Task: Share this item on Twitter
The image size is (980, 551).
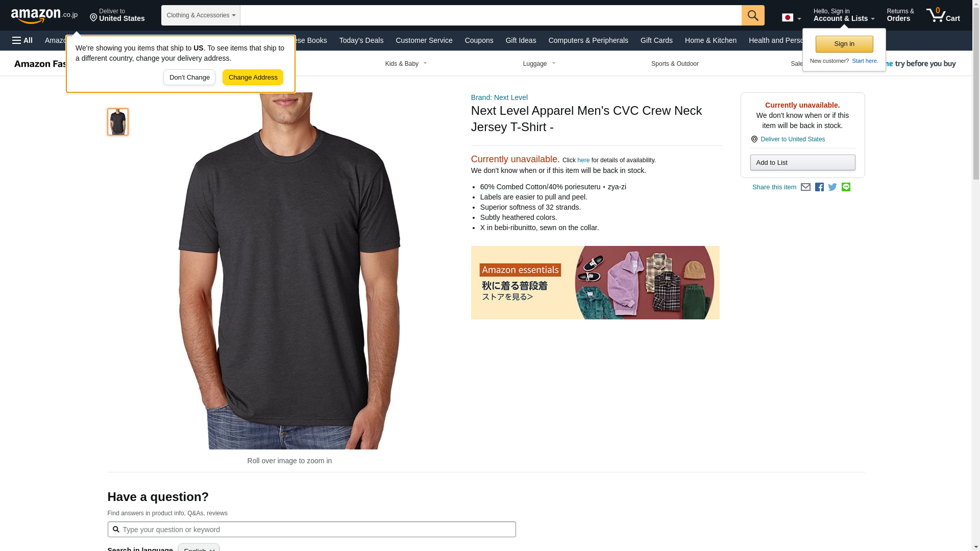Action: pyautogui.click(x=832, y=187)
